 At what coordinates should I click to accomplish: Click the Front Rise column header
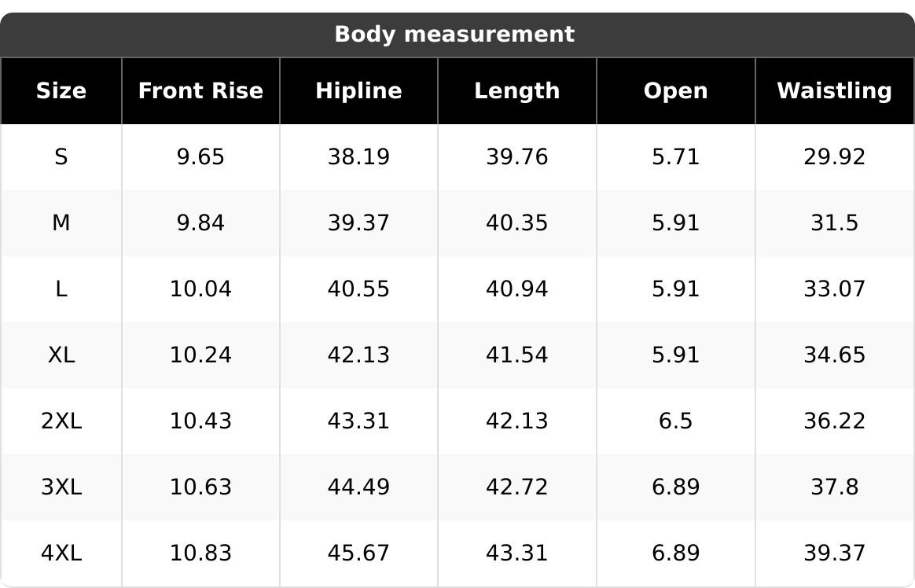(200, 91)
